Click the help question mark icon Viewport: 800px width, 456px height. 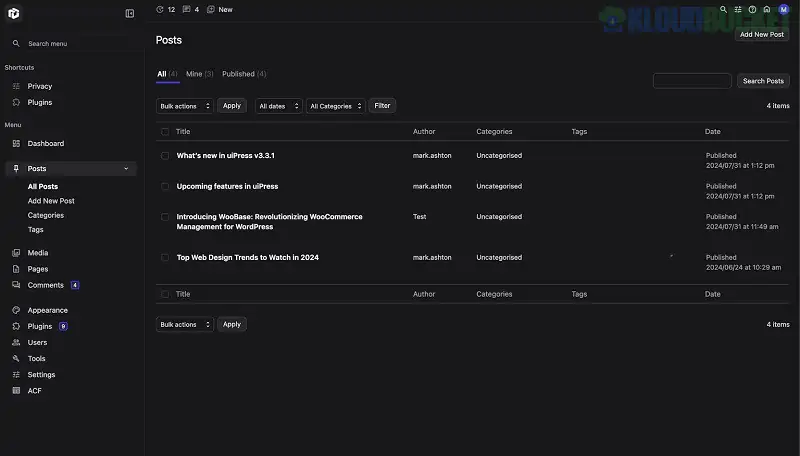click(x=752, y=9)
